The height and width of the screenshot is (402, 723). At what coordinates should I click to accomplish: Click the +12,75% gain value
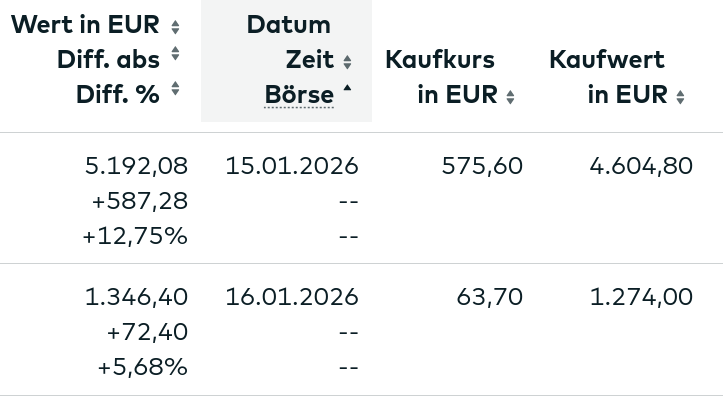click(135, 237)
